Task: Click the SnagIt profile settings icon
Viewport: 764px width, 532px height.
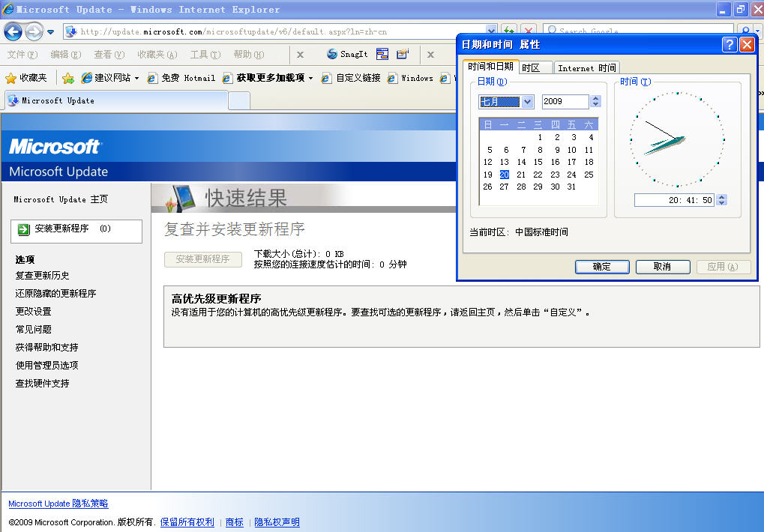Action: pyautogui.click(x=403, y=54)
